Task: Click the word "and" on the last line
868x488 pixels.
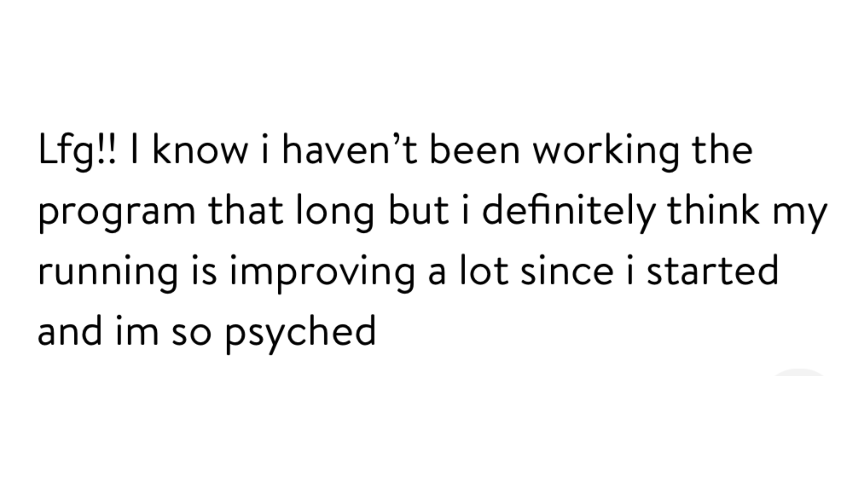Action: [x=70, y=330]
